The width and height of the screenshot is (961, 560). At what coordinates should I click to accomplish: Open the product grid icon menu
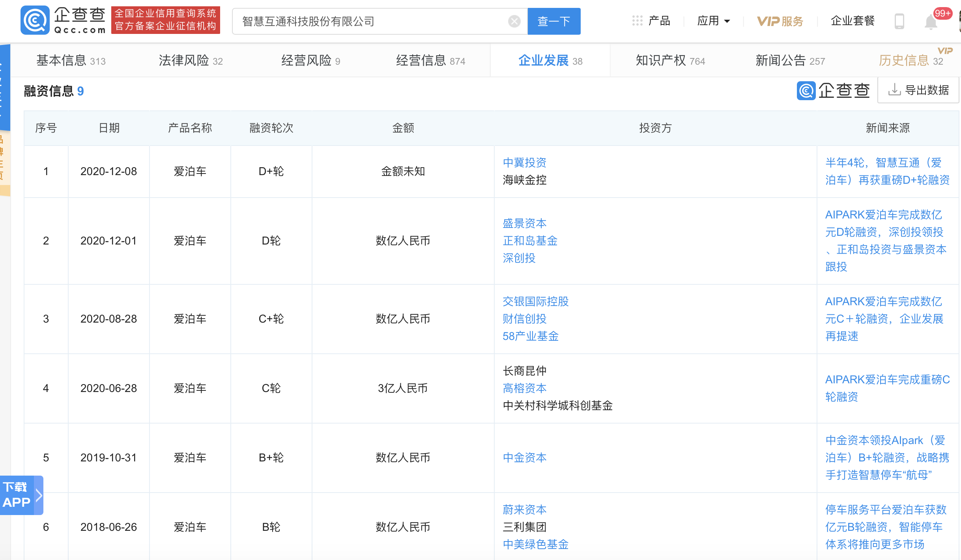[637, 21]
